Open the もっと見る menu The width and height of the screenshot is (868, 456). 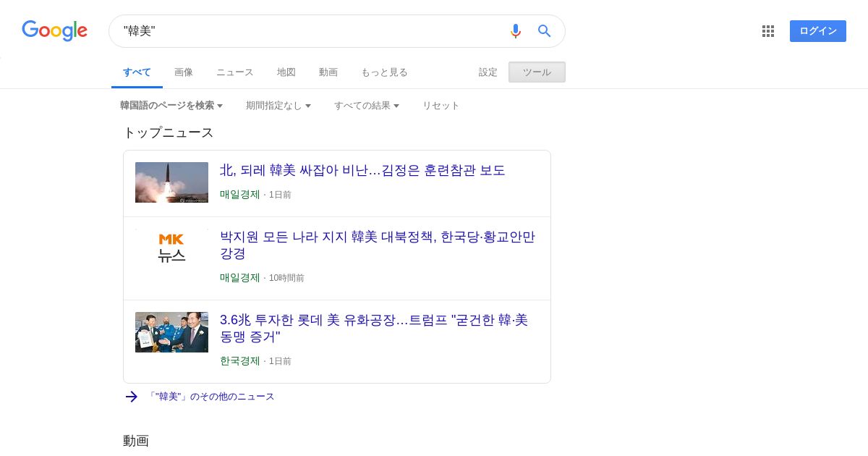pyautogui.click(x=384, y=72)
